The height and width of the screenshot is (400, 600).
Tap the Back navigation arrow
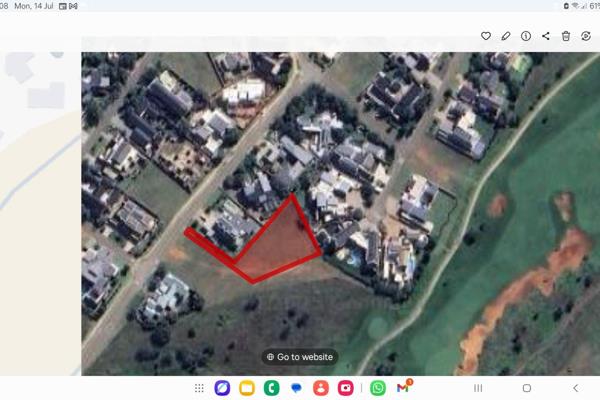(x=576, y=388)
